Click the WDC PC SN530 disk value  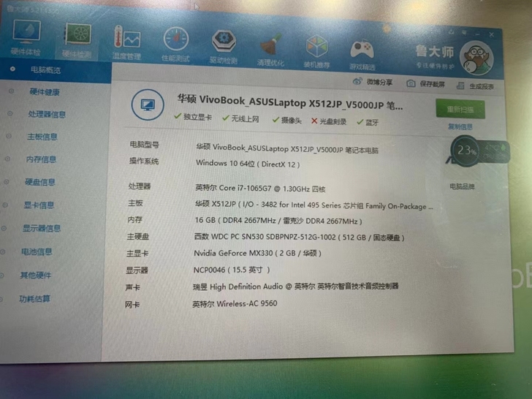(x=299, y=237)
